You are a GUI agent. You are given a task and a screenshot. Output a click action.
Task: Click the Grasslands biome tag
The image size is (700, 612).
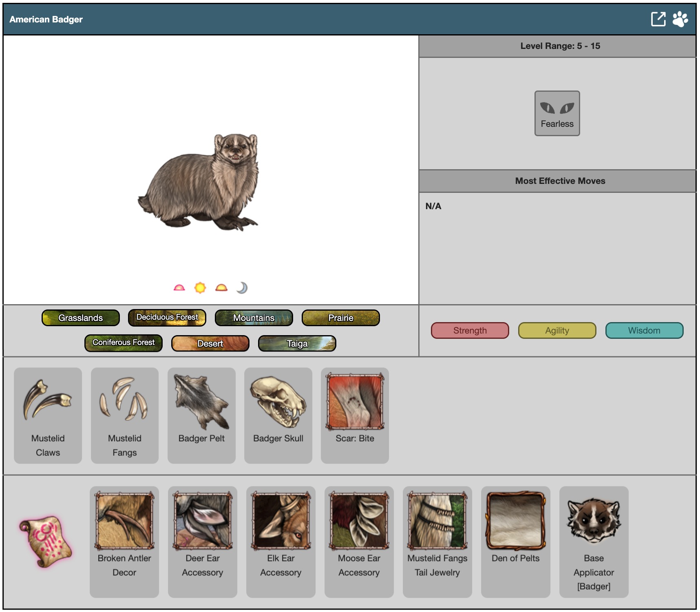pyautogui.click(x=81, y=318)
